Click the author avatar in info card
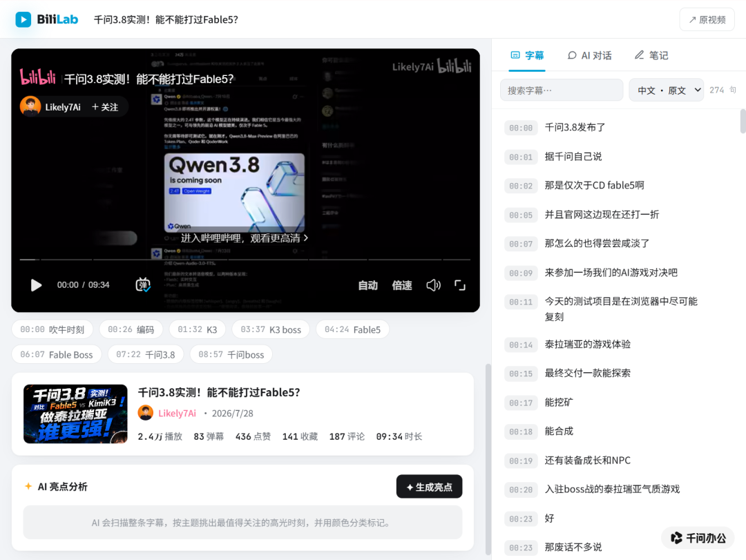The image size is (746, 560). tap(146, 412)
